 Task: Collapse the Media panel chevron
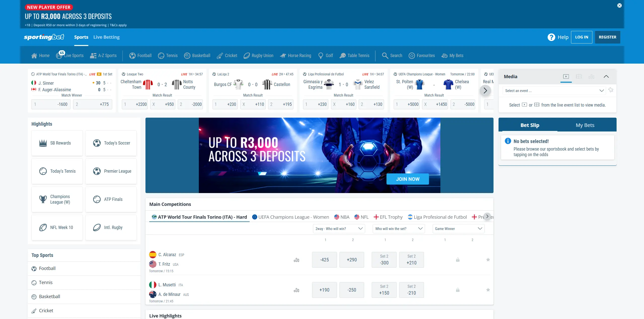(x=606, y=76)
